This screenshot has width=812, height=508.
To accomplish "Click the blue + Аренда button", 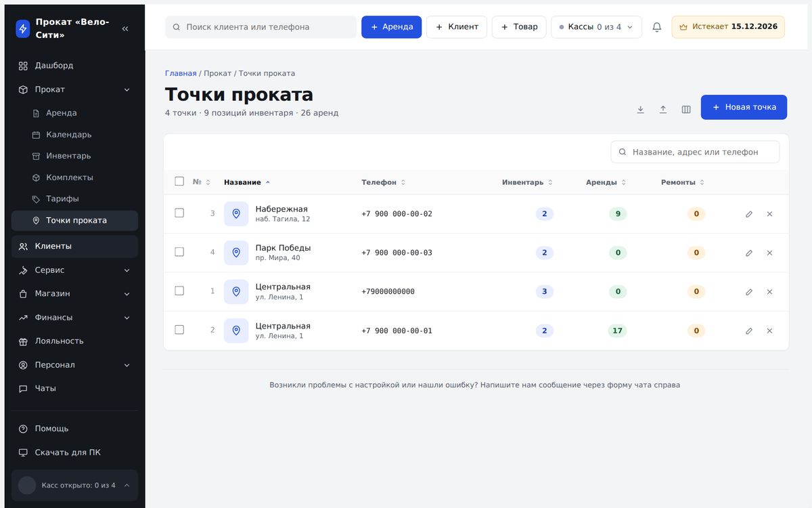I will pos(391,27).
